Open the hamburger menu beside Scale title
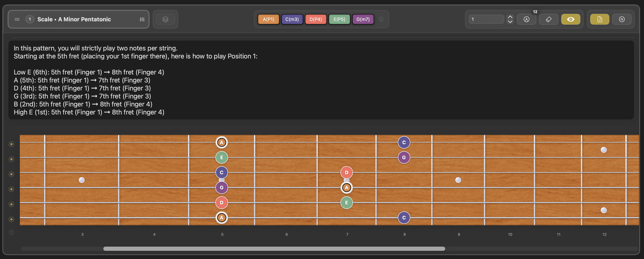 point(17,19)
